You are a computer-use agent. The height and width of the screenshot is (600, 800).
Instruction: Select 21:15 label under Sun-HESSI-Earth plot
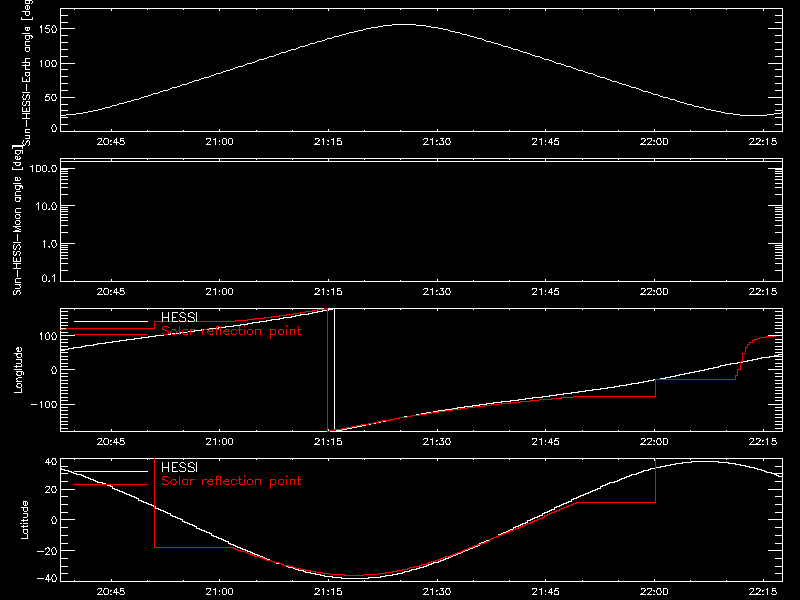pyautogui.click(x=328, y=142)
